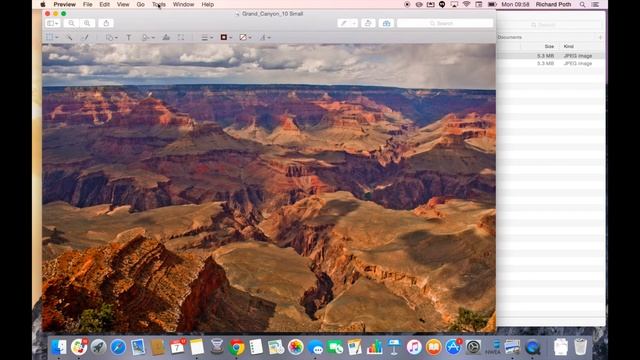Click the battery status icon in menu bar

pyautogui.click(x=492, y=4)
